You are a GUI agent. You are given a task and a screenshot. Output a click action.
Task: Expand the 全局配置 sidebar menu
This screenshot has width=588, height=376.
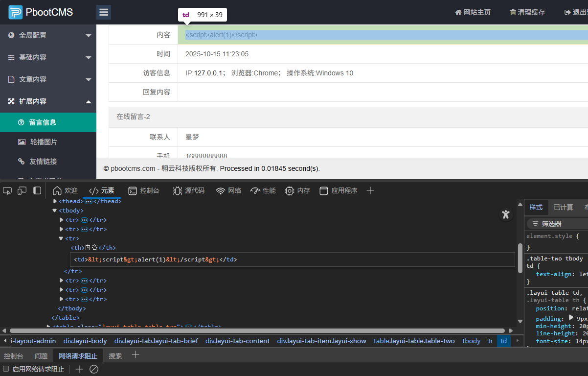click(89, 35)
